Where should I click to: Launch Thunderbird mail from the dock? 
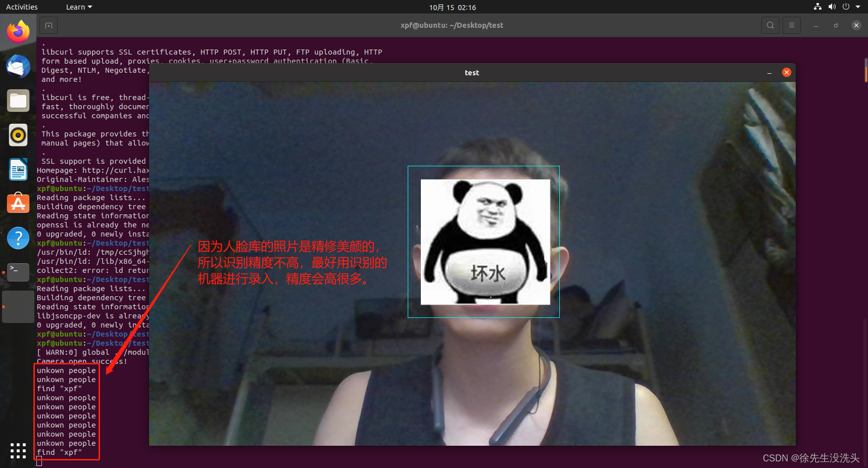point(18,66)
